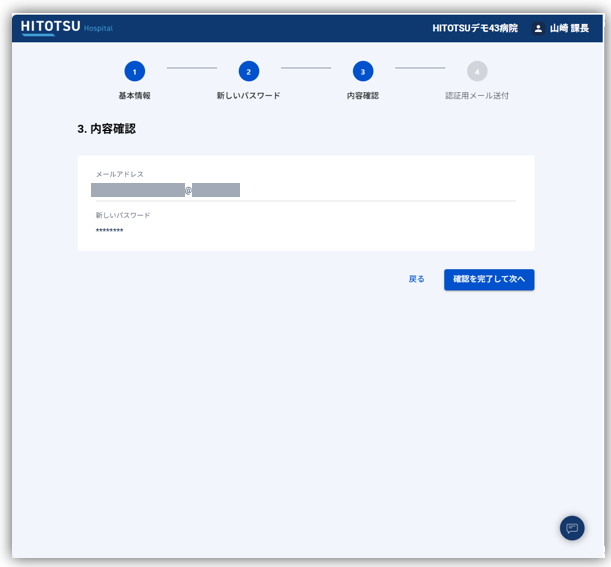Viewport: 611px width, 567px height.
Task: Click the greyed-out step 4 circle
Action: (x=477, y=71)
